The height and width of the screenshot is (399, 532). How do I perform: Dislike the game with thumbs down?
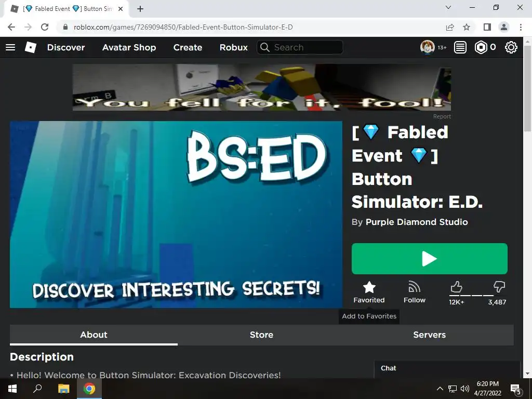[499, 287]
